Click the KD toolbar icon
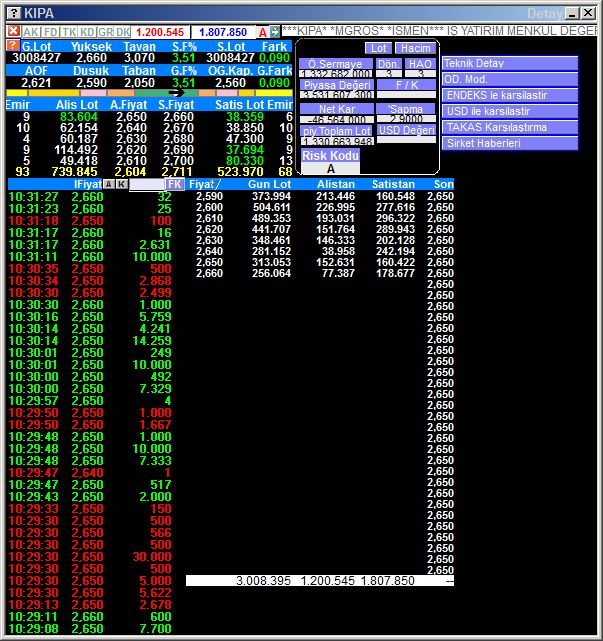The height and width of the screenshot is (641, 603). tap(87, 32)
